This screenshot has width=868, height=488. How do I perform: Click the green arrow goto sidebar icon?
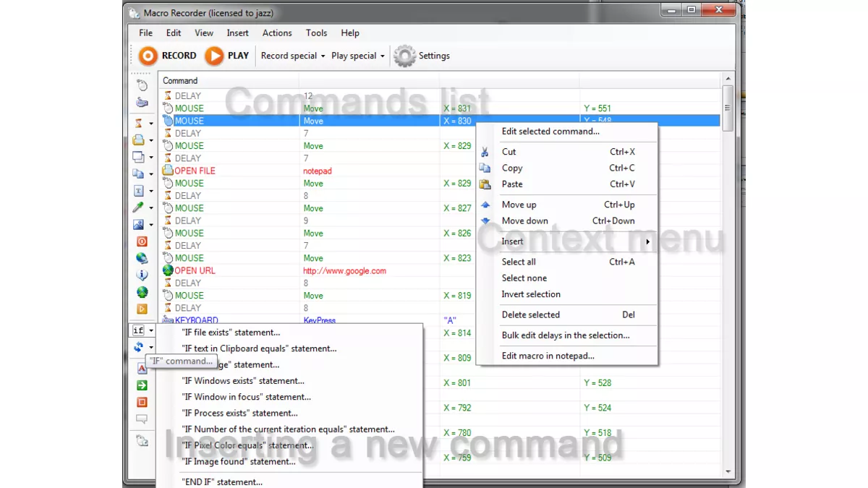(142, 385)
